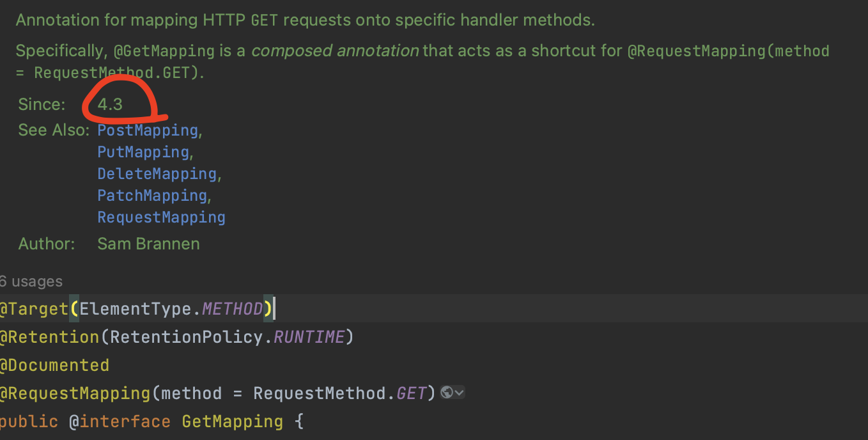The height and width of the screenshot is (440, 868).
Task: Open the DeleteMapping reference link
Action: coord(157,174)
